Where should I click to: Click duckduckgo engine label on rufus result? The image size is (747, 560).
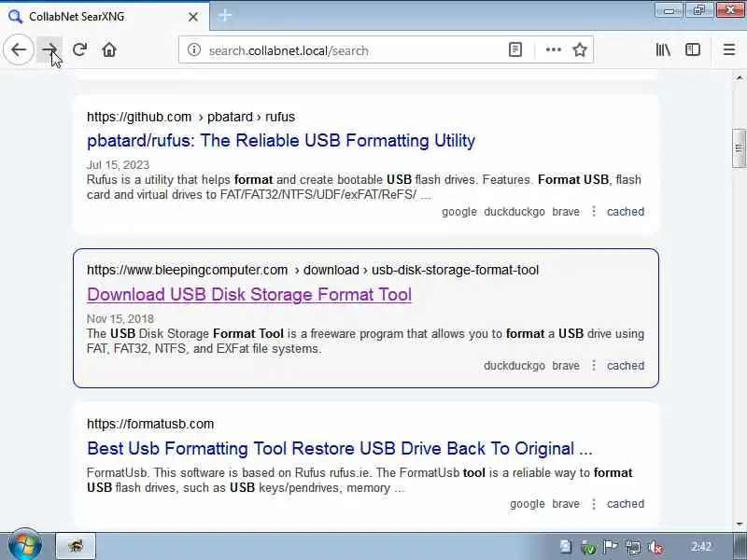tap(514, 212)
